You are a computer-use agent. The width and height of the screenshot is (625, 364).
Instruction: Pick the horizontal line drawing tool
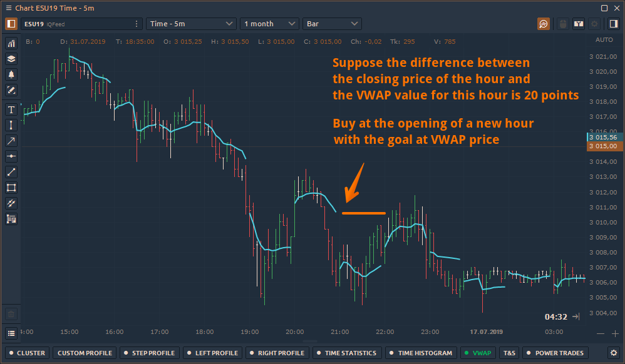tap(11, 156)
